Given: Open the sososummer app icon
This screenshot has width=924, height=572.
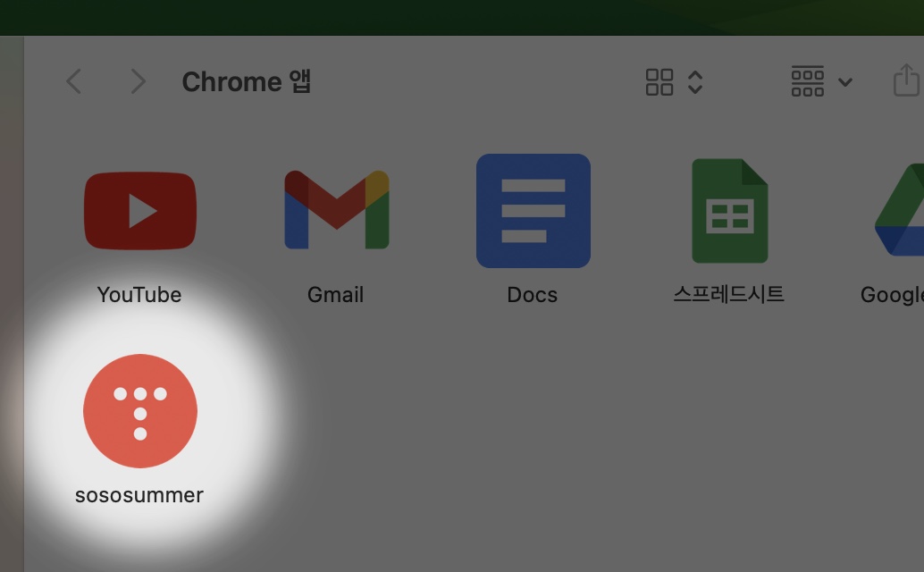Looking at the screenshot, I should click(140, 411).
